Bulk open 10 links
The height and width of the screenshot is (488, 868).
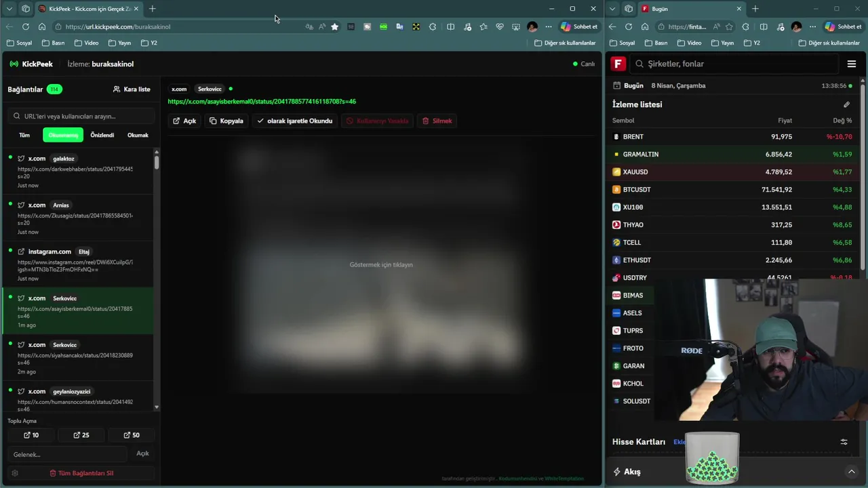[31, 435]
